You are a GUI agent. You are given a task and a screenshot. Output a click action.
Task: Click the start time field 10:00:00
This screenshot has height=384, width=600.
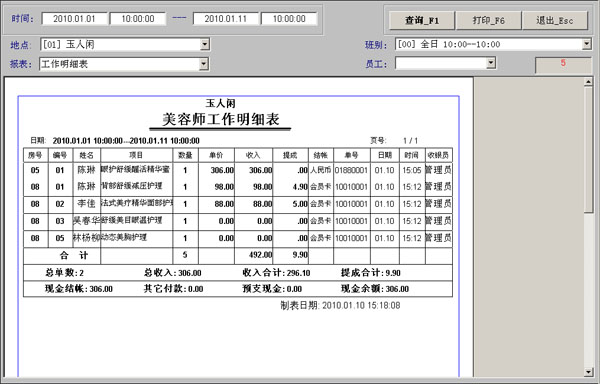(138, 19)
